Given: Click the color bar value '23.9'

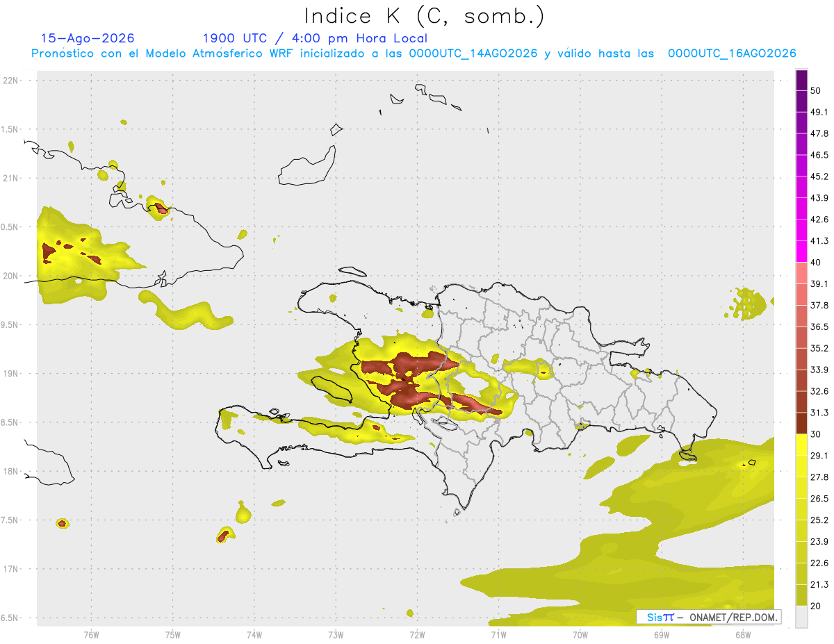Looking at the screenshot, I should [x=819, y=542].
